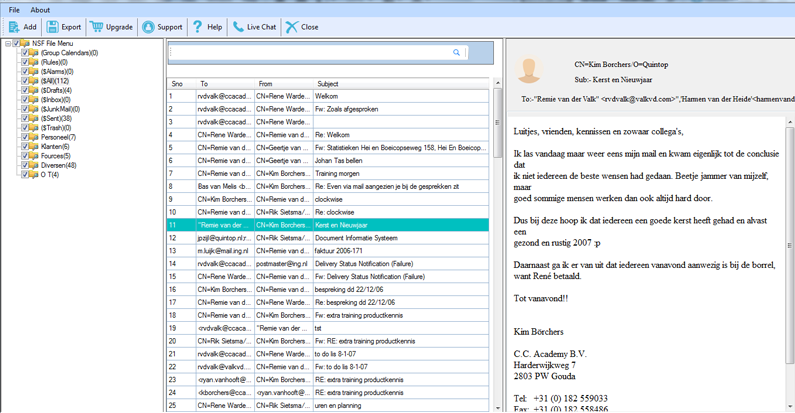Select the O T(4) folder
Image resolution: width=795 pixels, height=413 pixels.
tap(50, 175)
